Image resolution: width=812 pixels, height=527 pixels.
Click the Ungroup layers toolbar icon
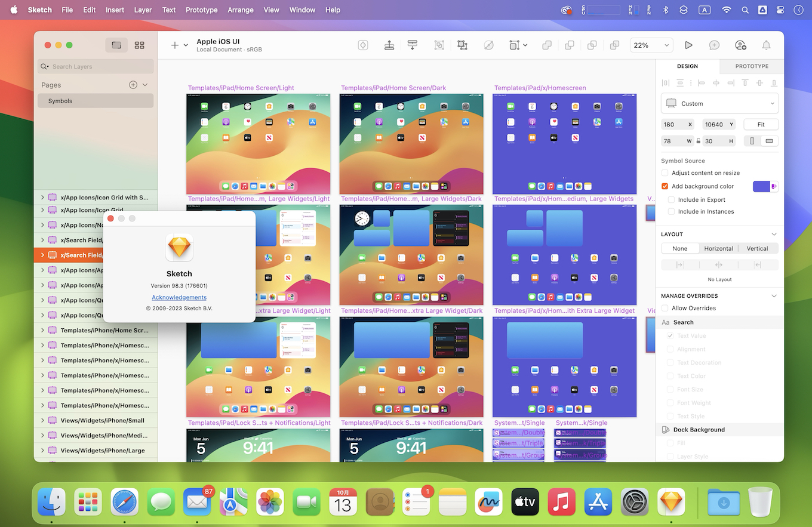point(462,45)
